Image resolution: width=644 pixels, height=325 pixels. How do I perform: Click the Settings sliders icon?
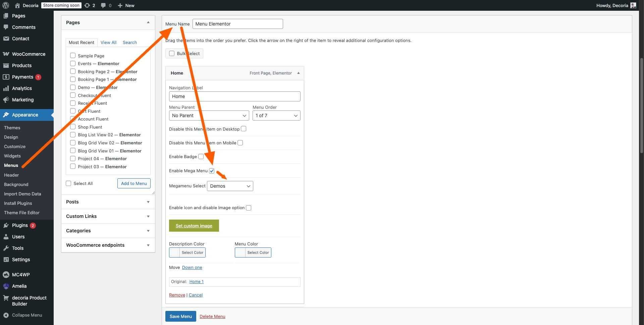[x=6, y=260]
